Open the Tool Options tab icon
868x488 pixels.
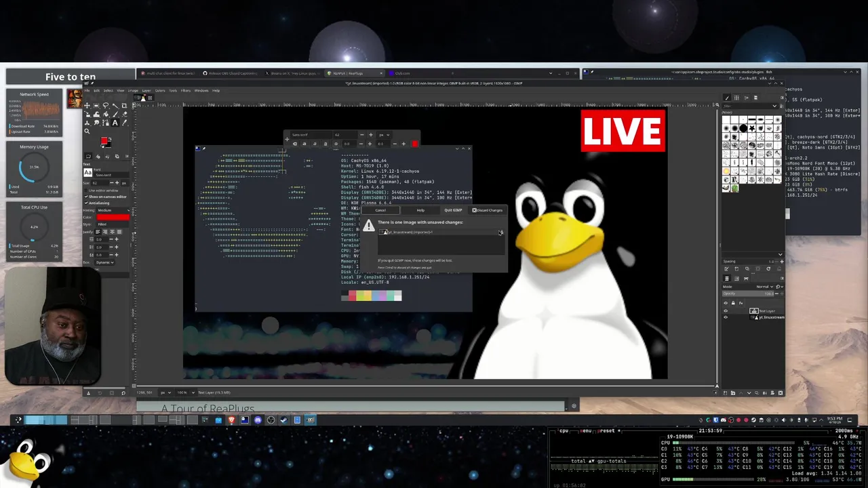(88, 156)
